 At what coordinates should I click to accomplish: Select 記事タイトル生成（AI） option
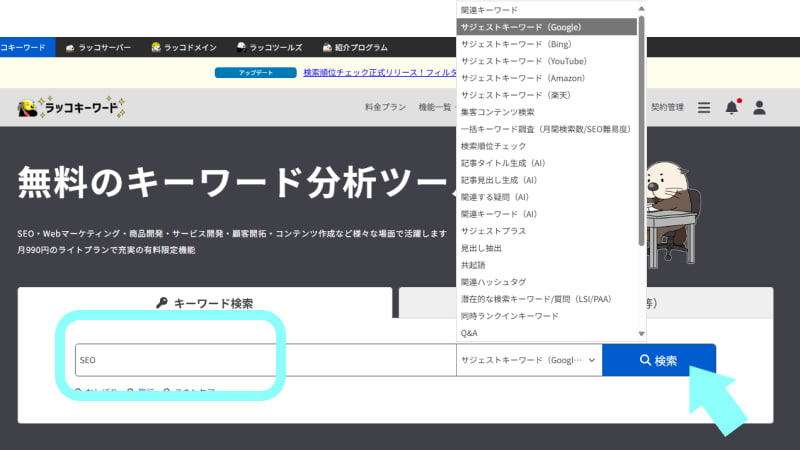(x=546, y=163)
